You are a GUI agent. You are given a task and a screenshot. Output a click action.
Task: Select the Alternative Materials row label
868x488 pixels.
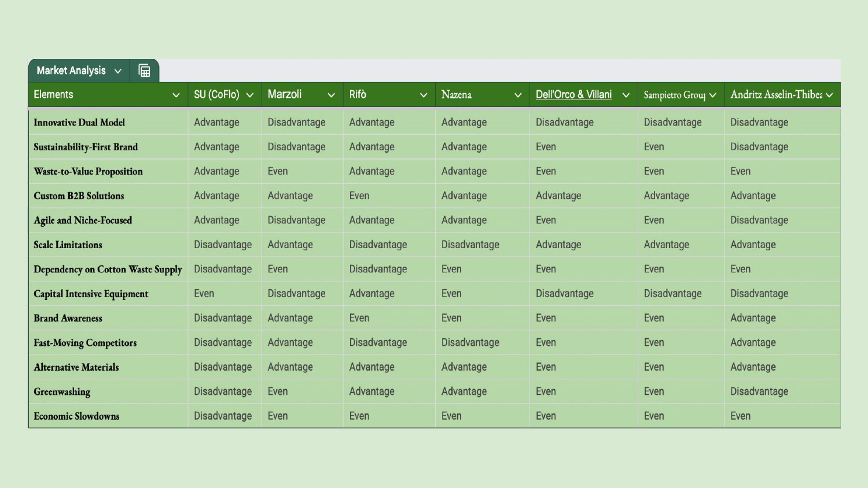pos(76,367)
